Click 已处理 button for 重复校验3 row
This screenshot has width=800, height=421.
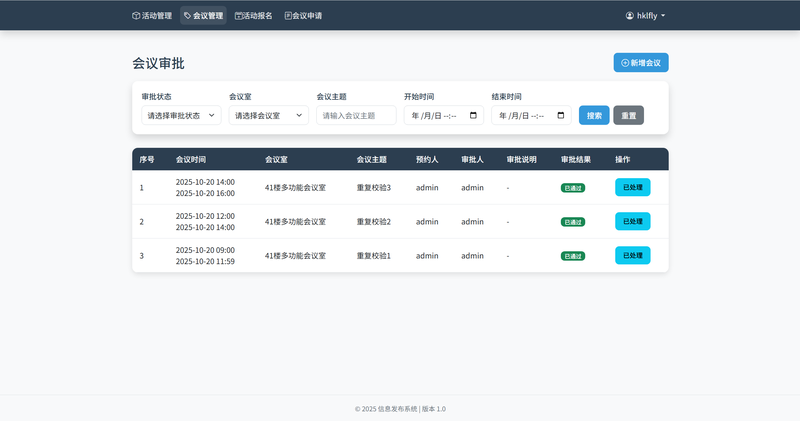tap(632, 187)
